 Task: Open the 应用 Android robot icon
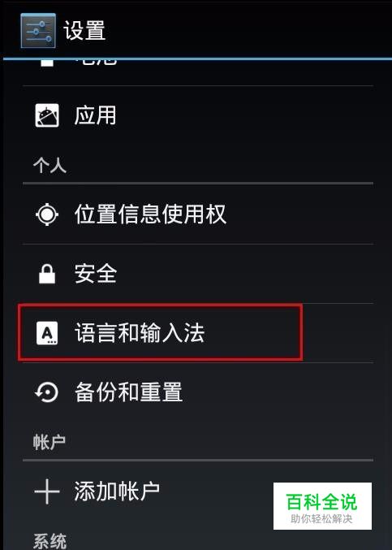pos(47,115)
